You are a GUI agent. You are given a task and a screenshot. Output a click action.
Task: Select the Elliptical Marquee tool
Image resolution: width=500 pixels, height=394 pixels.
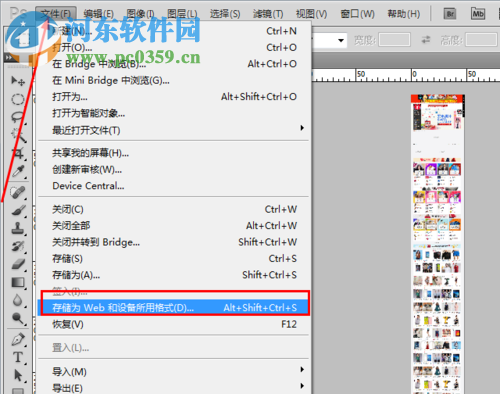[18, 99]
